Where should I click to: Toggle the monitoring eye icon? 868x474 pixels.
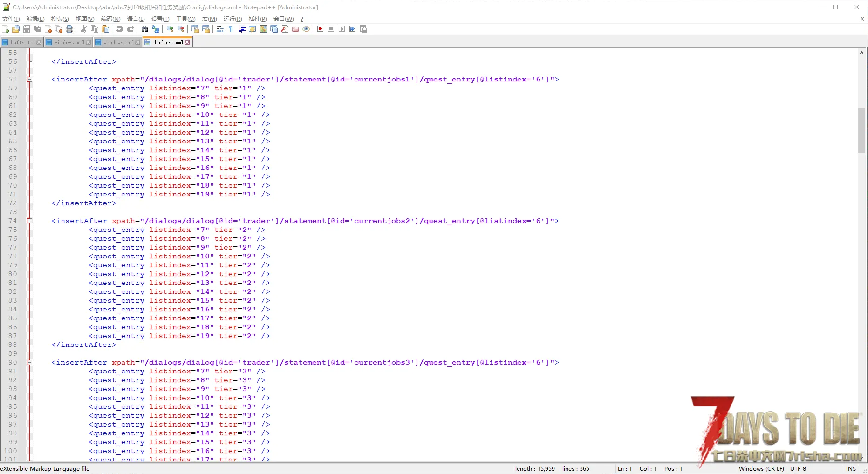tap(306, 29)
